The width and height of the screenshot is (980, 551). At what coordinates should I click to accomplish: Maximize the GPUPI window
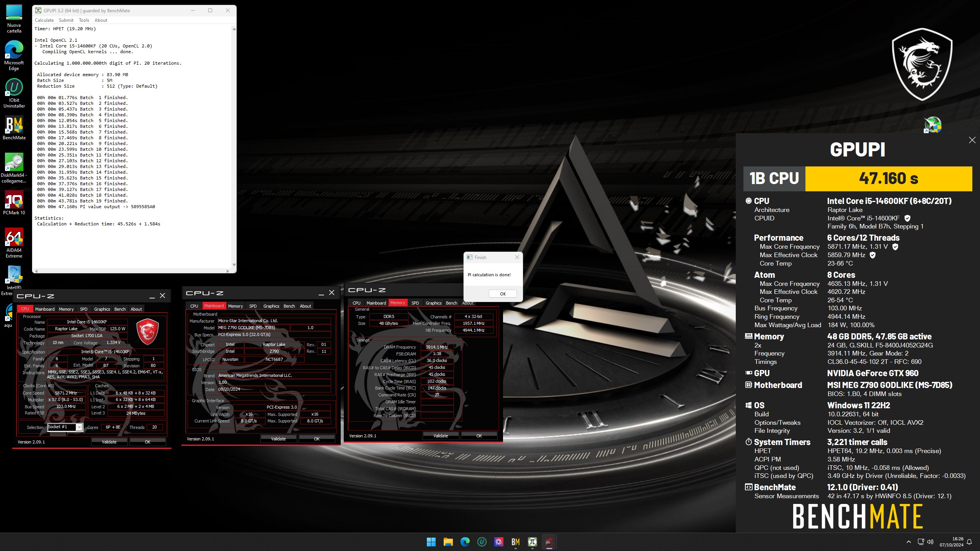210,10
